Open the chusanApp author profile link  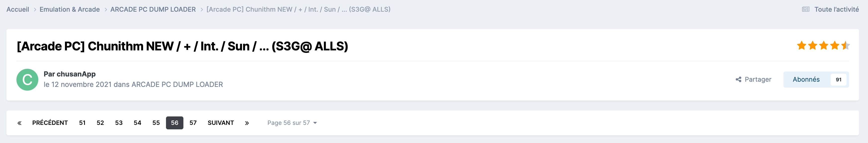76,74
